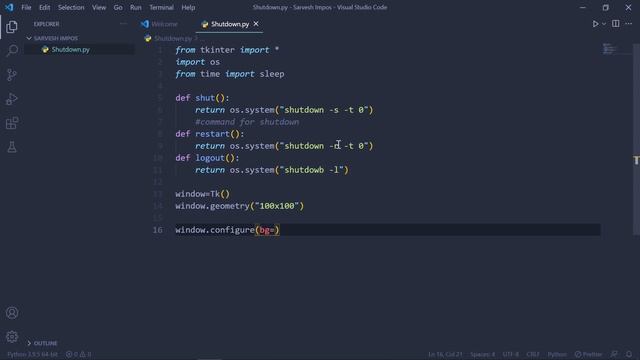Open the Manage gear settings
Image resolution: width=640 pixels, height=360 pixels.
(12, 337)
